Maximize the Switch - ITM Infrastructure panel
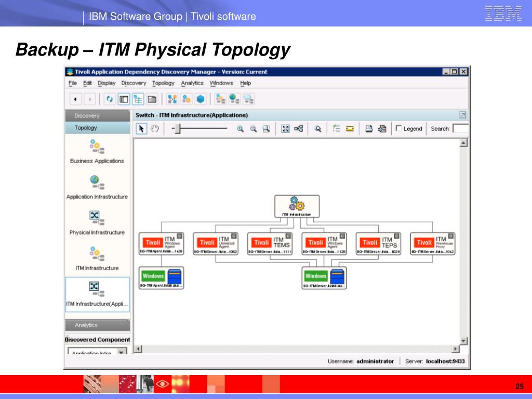This screenshot has height=399, width=532. tap(462, 115)
